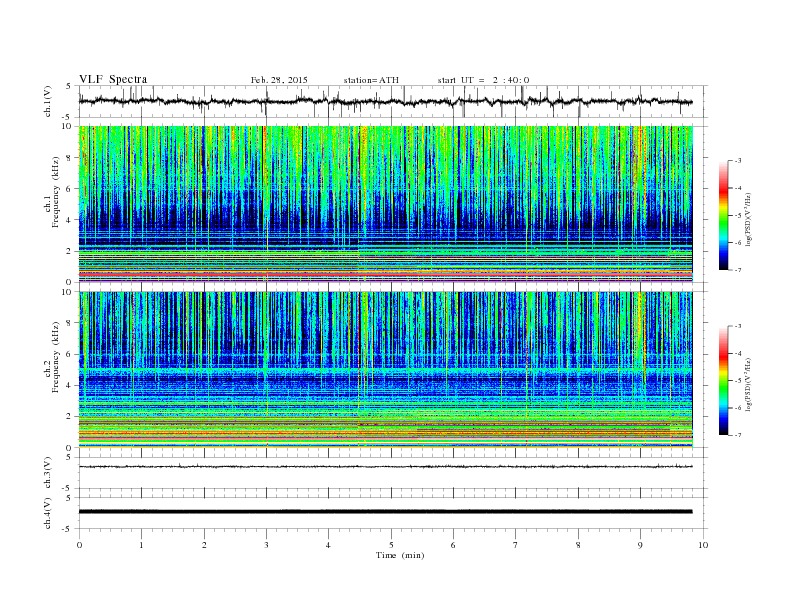Click the '-3' label on ch.1 color scale
The image size is (792, 612).
point(738,161)
